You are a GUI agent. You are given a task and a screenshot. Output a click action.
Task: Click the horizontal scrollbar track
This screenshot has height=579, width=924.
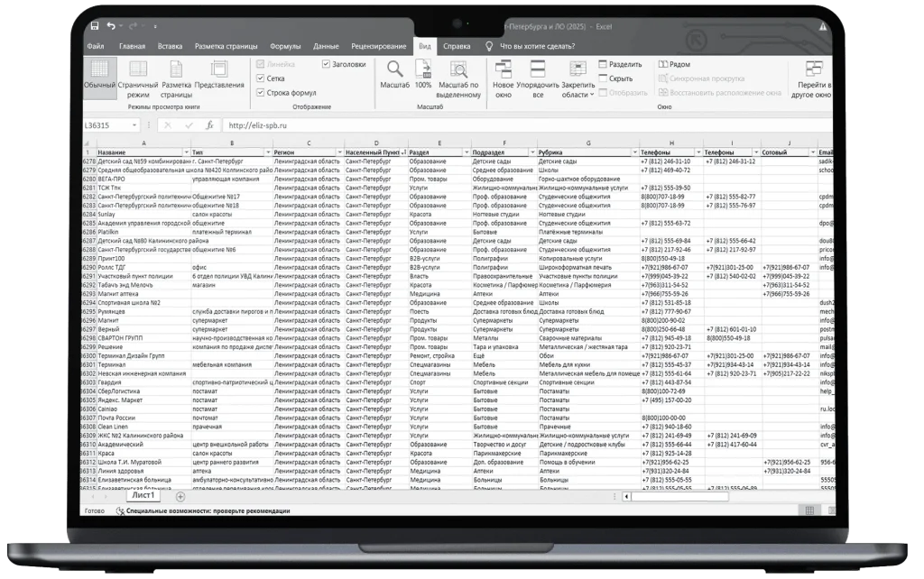(680, 497)
